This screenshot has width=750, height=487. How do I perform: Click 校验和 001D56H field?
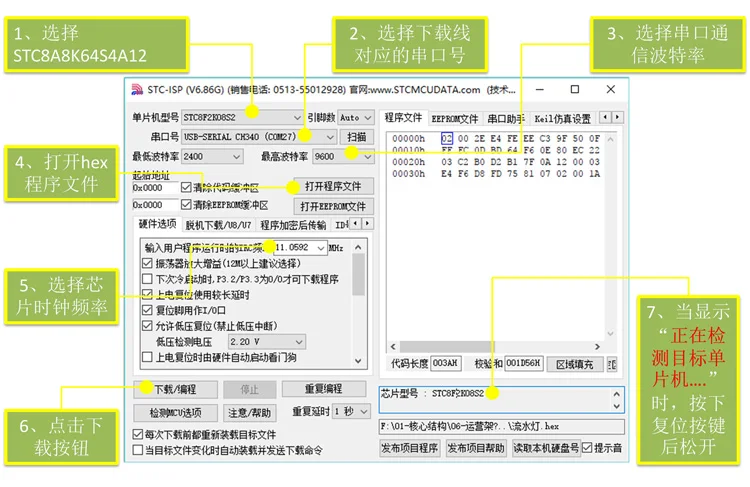(523, 364)
